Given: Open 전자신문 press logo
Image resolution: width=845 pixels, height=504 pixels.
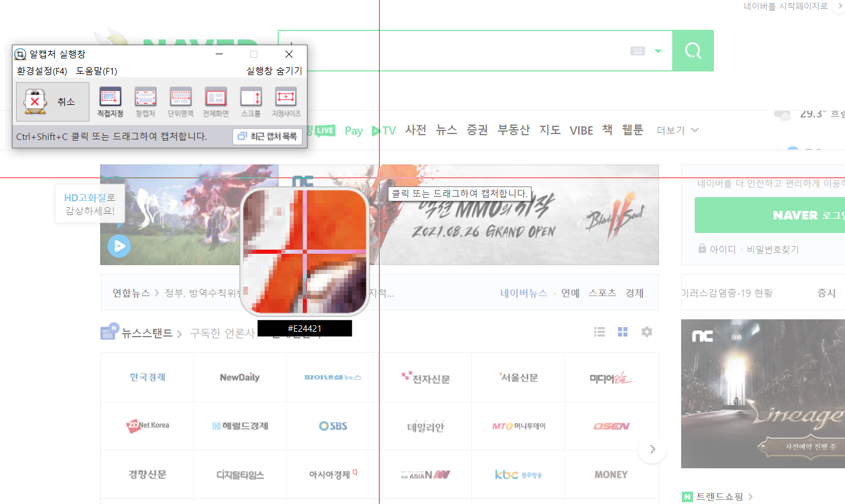Looking at the screenshot, I should (x=425, y=378).
